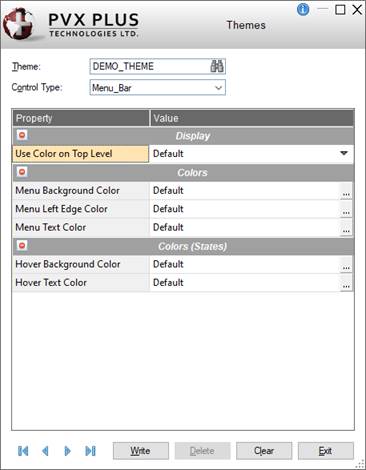The image size is (366, 470).
Task: Collapse the Colors section
Action: point(22,172)
